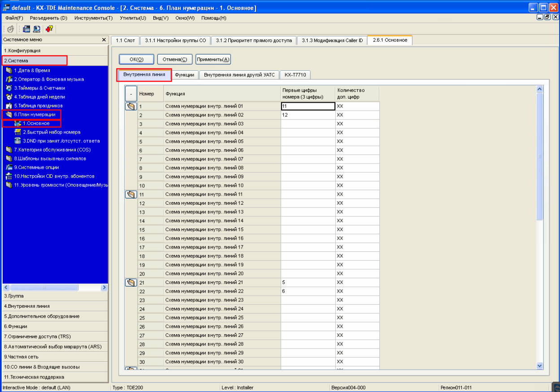This screenshot has height=392, width=560.
Task: Select Внутренняя линия другой УАТС sub-tab
Action: (x=239, y=75)
